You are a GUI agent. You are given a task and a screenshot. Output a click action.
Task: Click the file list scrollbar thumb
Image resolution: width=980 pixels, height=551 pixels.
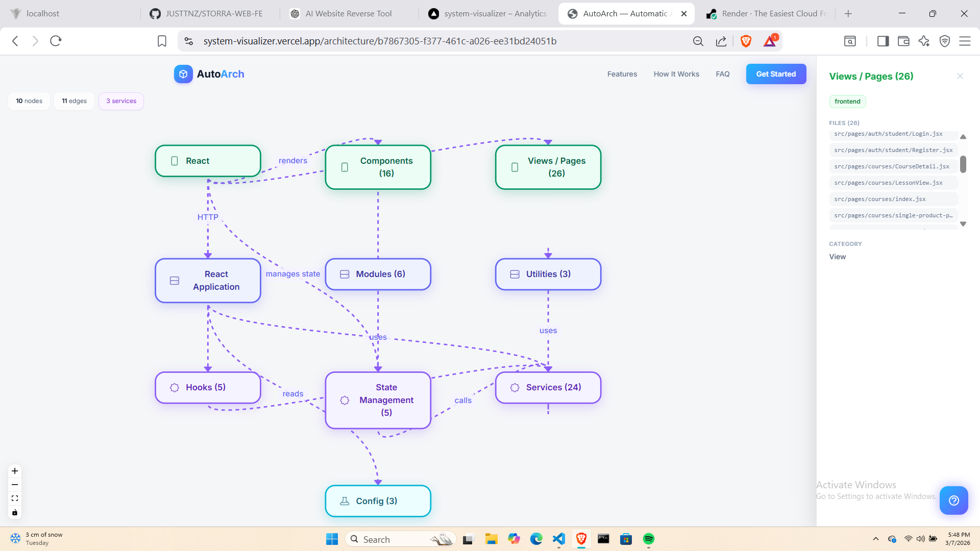pos(963,164)
